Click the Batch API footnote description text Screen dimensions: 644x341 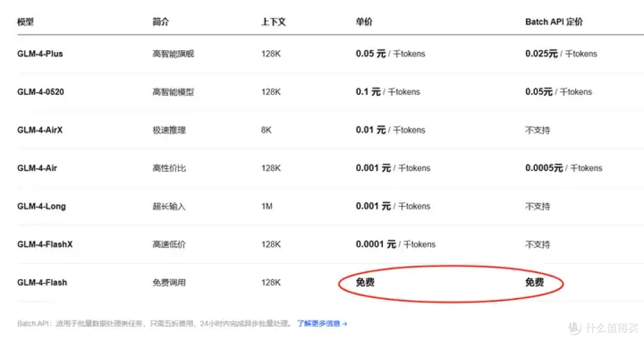154,324
